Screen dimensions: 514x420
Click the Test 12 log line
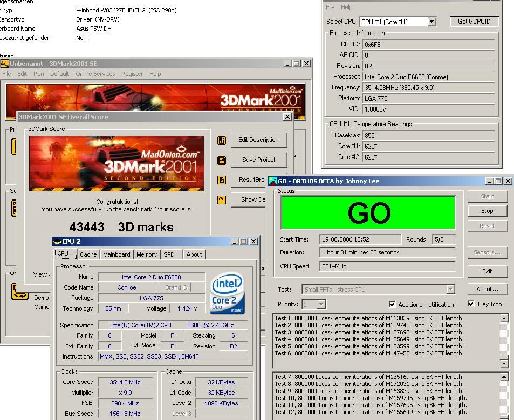coord(371,412)
